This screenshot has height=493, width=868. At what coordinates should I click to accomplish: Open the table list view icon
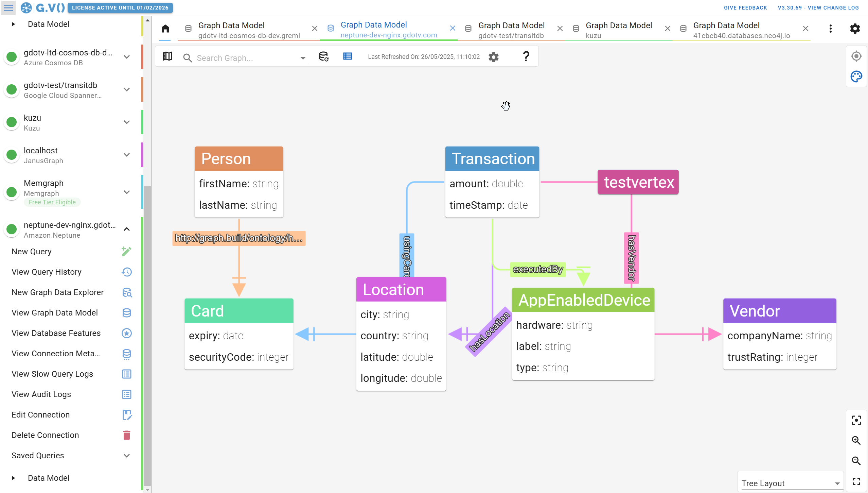(348, 56)
